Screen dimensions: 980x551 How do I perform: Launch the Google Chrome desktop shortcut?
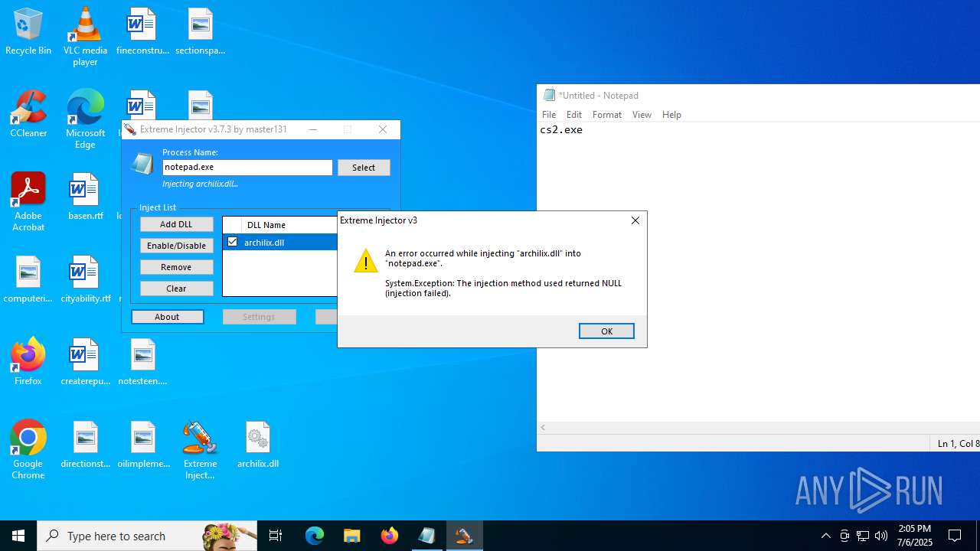(x=28, y=450)
